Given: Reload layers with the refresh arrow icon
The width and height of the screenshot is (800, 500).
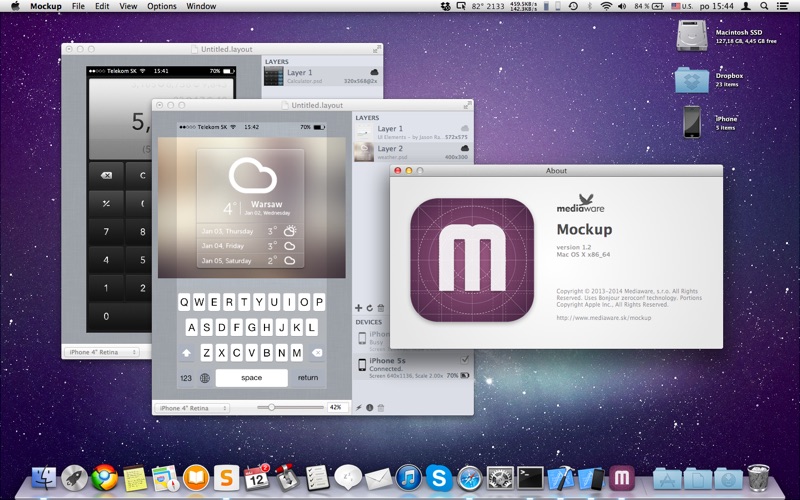Looking at the screenshot, I should [369, 308].
